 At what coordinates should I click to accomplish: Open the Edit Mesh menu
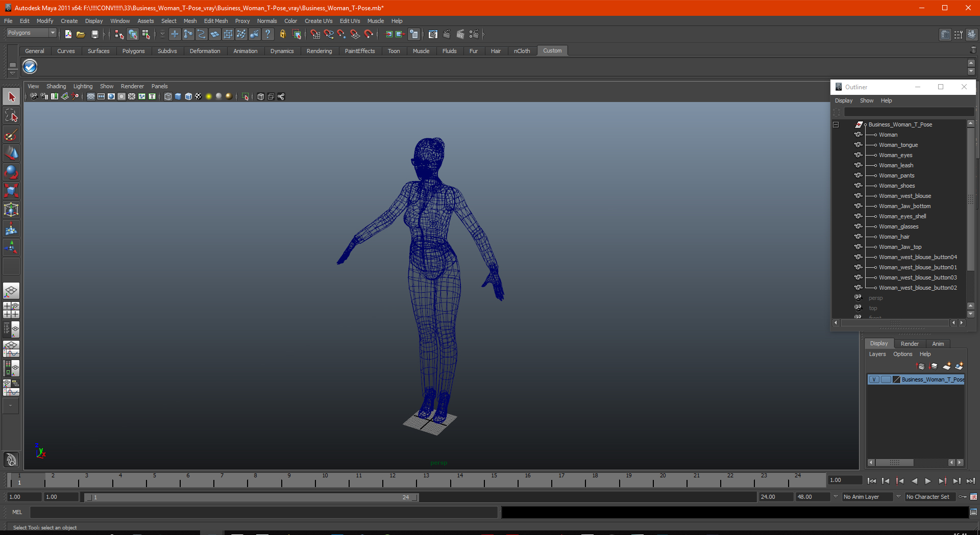215,21
